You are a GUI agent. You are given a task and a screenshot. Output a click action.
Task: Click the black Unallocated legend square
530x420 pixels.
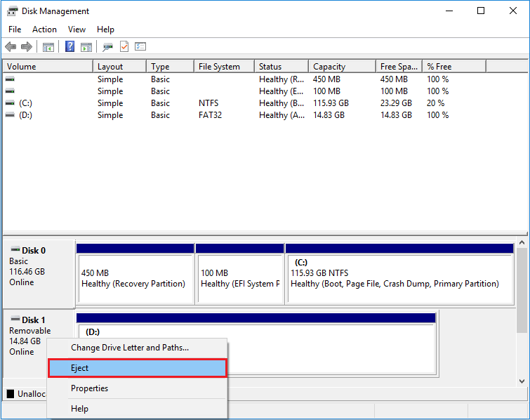[x=11, y=393]
